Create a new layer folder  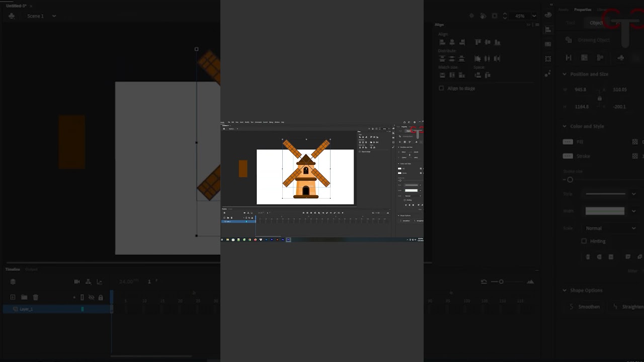[24, 297]
